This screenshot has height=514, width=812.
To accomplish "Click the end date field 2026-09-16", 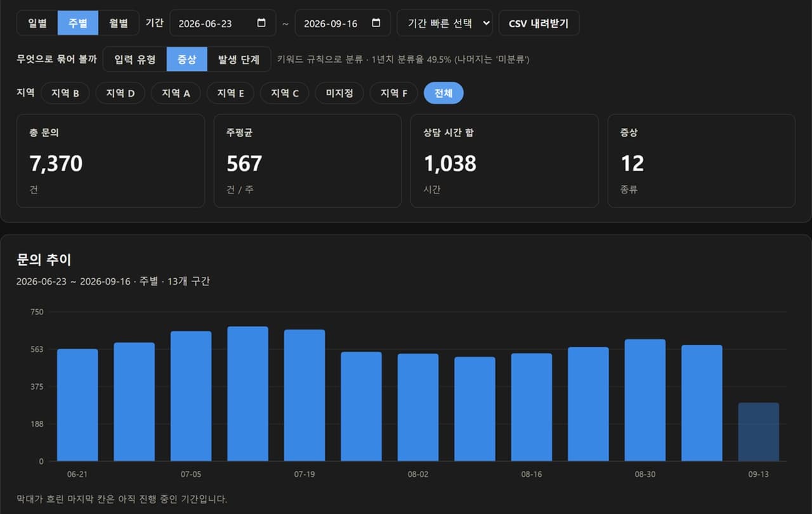I will (x=343, y=23).
